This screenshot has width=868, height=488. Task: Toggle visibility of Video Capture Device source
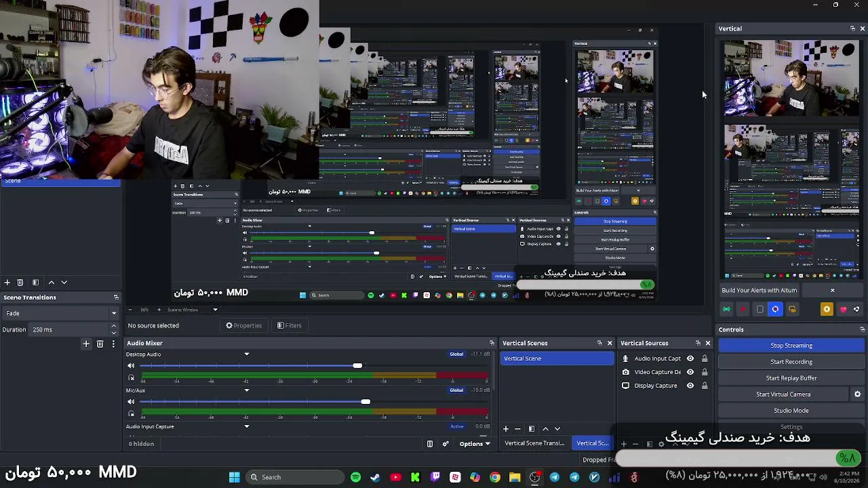point(690,372)
